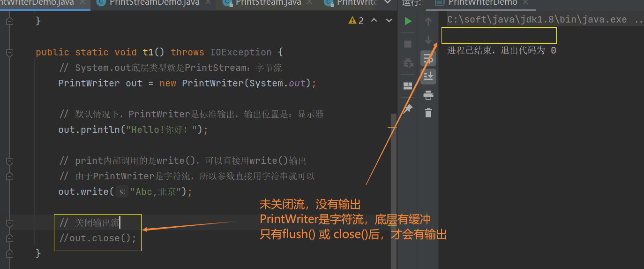Screen dimensions: 644x269
Task: Collapse comment block starting at print内部调用
Action: coord(9,161)
